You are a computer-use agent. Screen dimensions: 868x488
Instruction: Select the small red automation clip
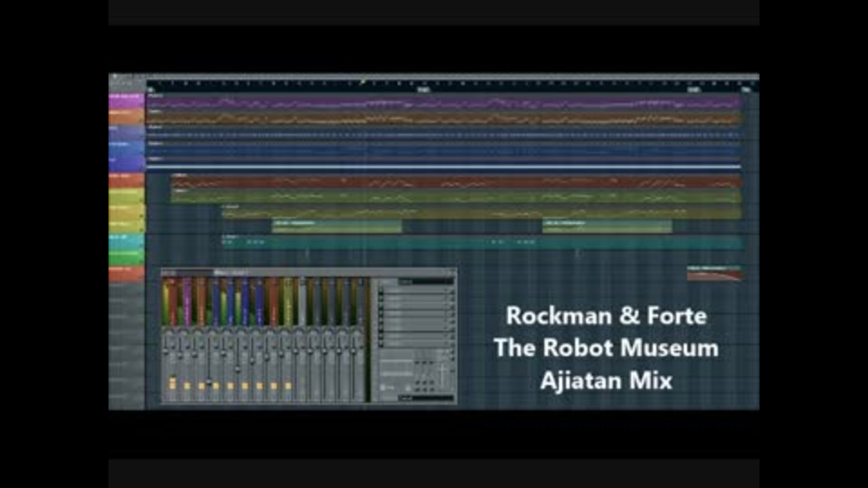point(714,273)
